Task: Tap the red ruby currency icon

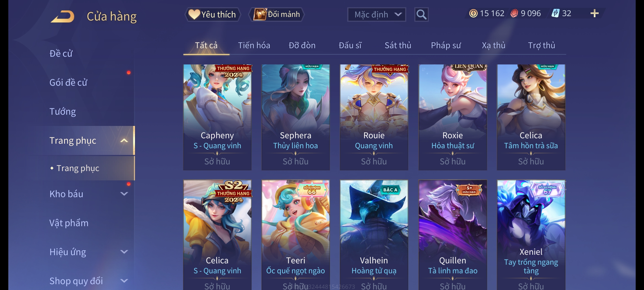Action: coord(514,13)
